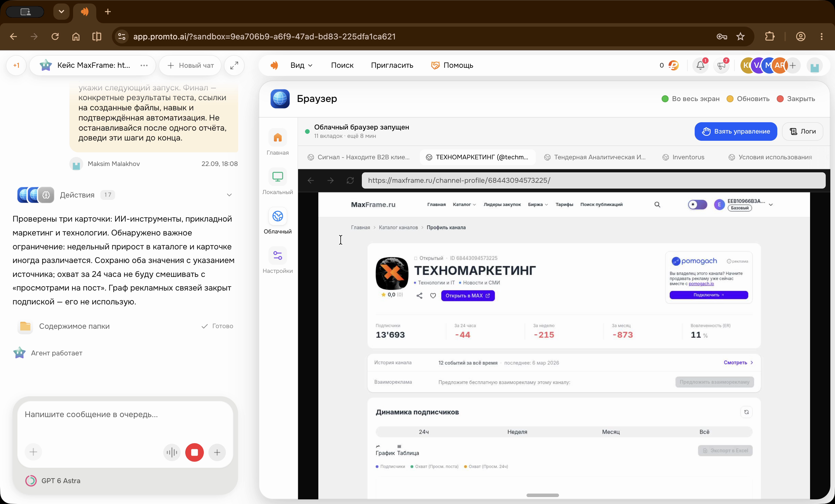Share the ТЕХНОМАРКЕТИНГ channel
Image resolution: width=835 pixels, height=504 pixels.
click(420, 295)
